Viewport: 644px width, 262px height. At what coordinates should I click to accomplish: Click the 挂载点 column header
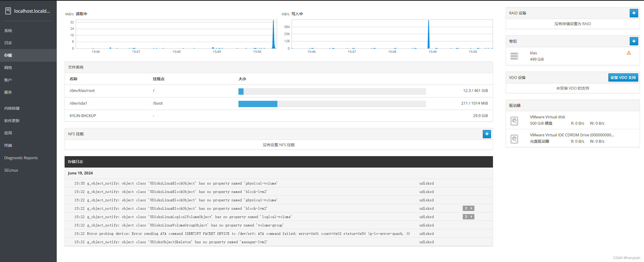point(159,79)
